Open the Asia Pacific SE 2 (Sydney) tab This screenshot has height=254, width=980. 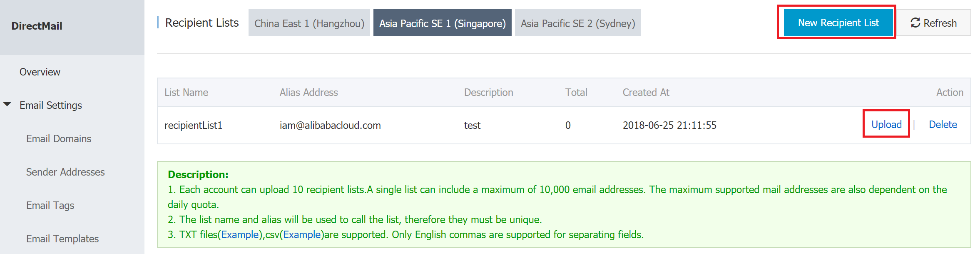(577, 23)
